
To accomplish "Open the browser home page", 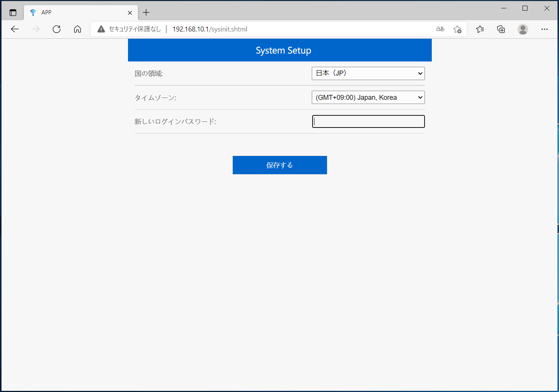I will click(x=77, y=29).
